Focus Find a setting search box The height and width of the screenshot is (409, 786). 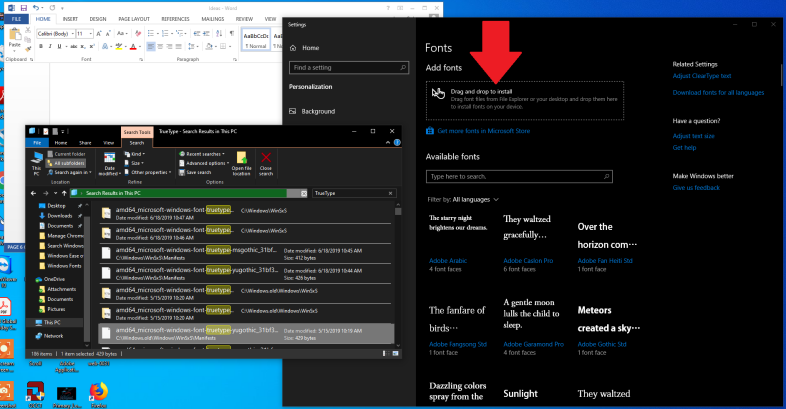click(x=349, y=68)
